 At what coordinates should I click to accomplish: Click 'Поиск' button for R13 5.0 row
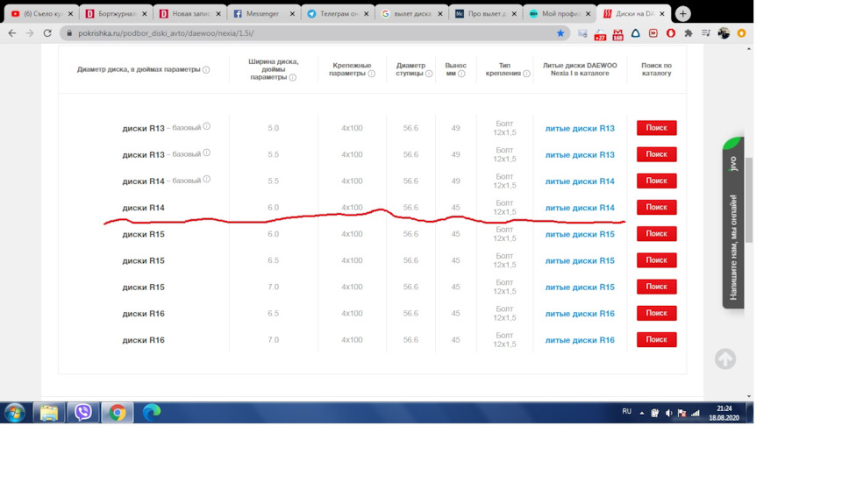(656, 128)
